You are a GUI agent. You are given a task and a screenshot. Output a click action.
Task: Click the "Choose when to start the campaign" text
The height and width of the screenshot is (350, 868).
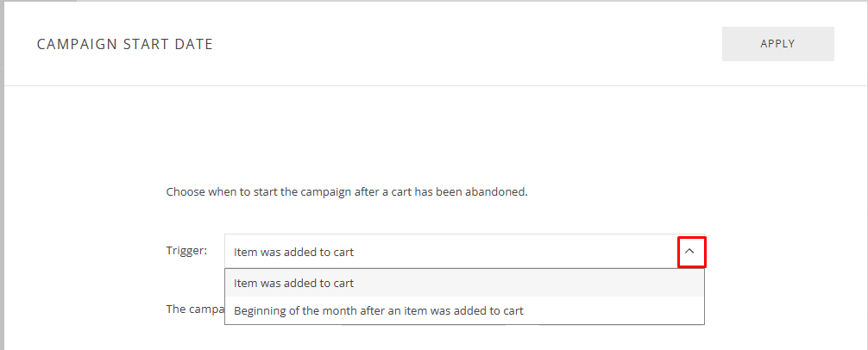click(x=346, y=191)
